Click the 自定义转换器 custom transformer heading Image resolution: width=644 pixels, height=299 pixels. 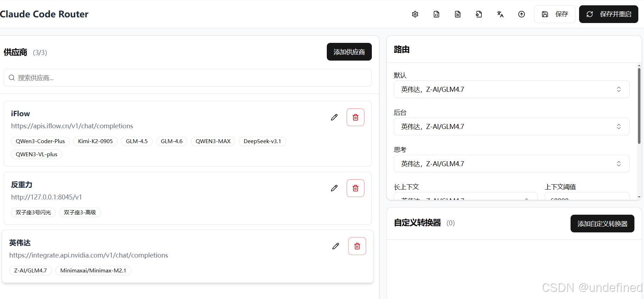coord(417,222)
